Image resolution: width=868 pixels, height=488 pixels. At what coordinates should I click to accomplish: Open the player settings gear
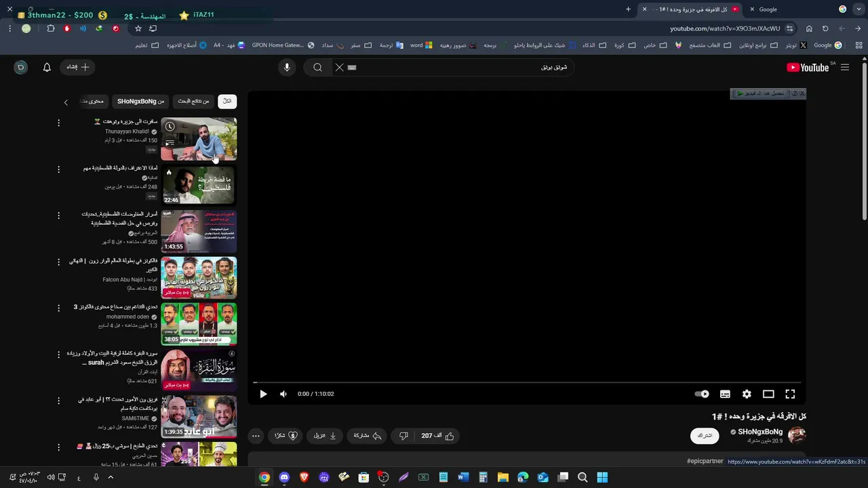pos(747,394)
